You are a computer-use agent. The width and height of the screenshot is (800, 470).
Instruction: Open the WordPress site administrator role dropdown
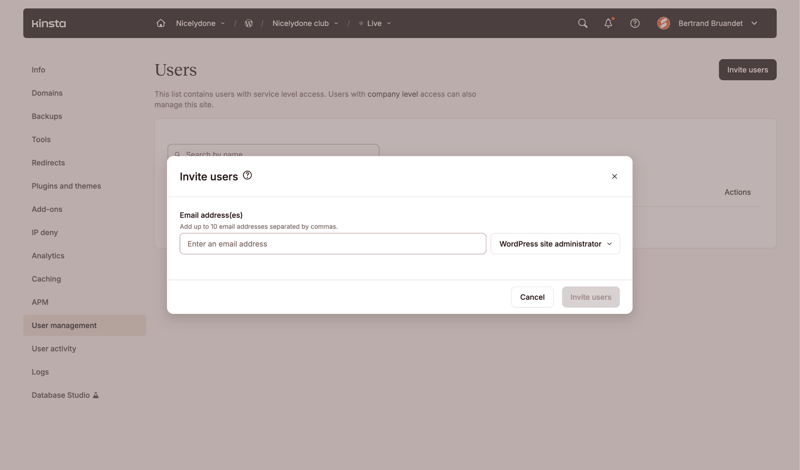click(x=555, y=244)
